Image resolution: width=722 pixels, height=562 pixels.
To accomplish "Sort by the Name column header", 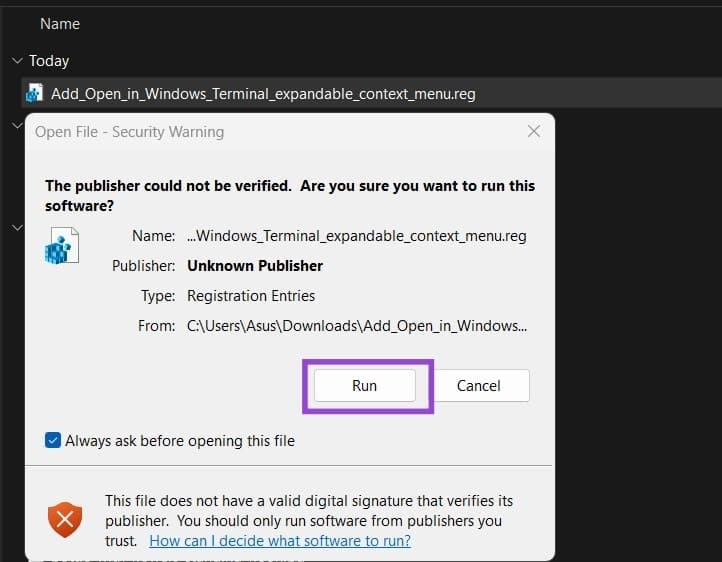I will [60, 23].
